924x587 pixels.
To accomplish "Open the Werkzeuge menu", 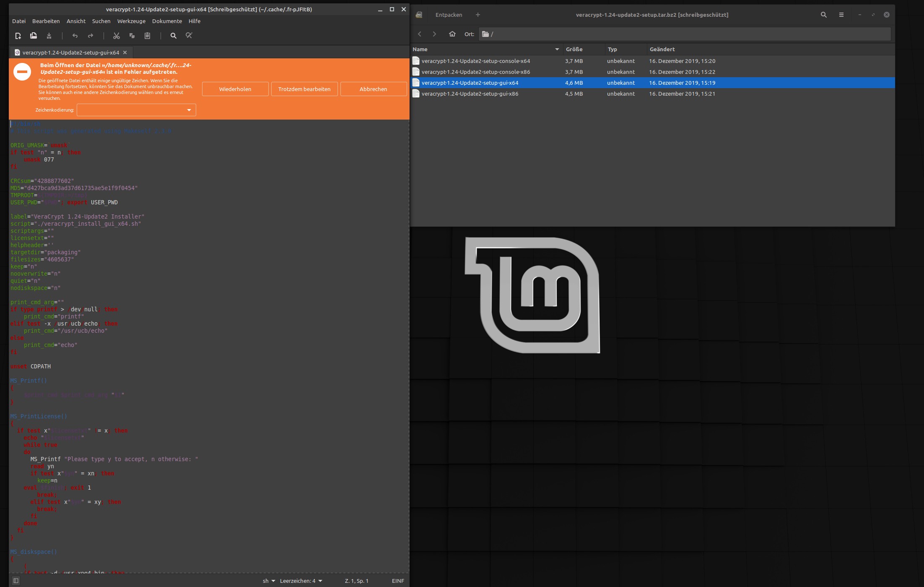I will (131, 21).
